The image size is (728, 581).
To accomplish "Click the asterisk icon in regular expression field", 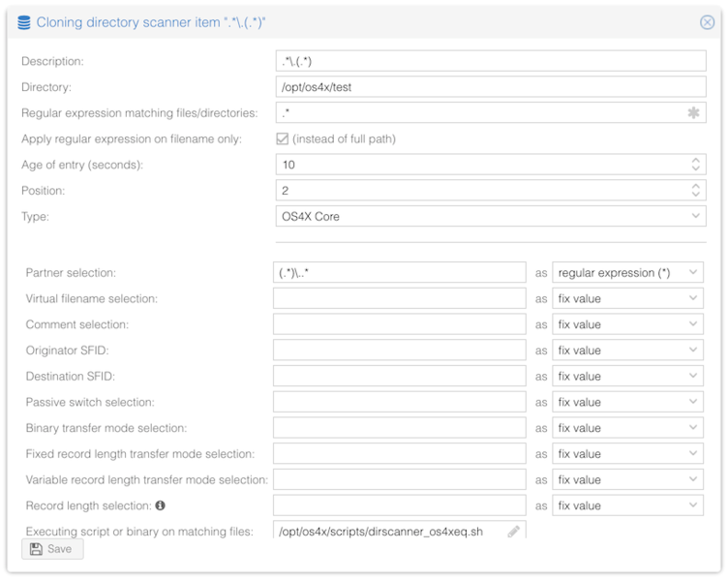I will tap(693, 113).
